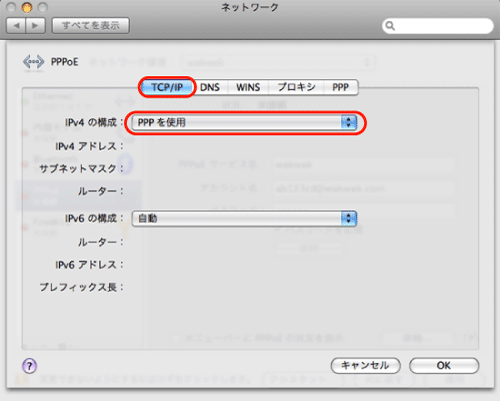The height and width of the screenshot is (401, 500).
Task: Switch to the PPP tab
Action: 340,87
